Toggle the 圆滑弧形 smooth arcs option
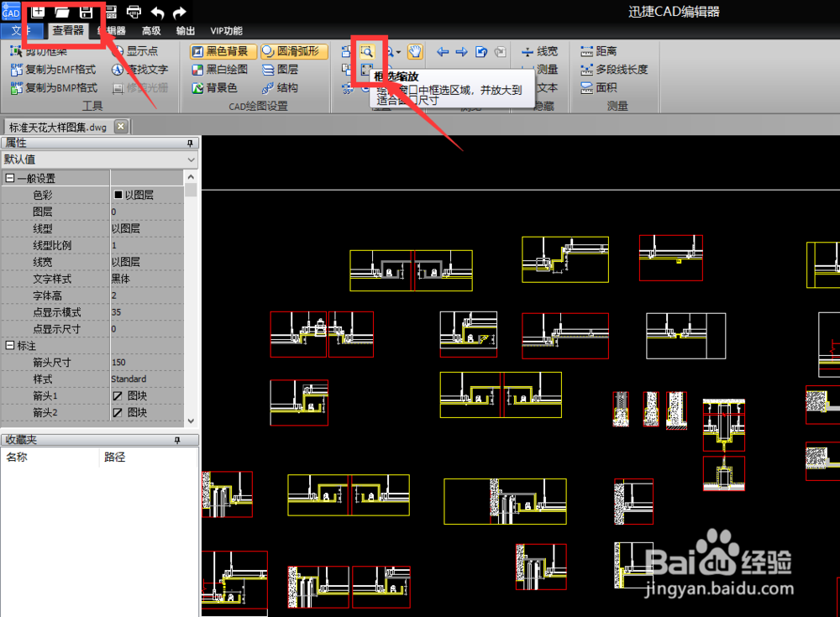The image size is (840, 617). click(x=294, y=51)
